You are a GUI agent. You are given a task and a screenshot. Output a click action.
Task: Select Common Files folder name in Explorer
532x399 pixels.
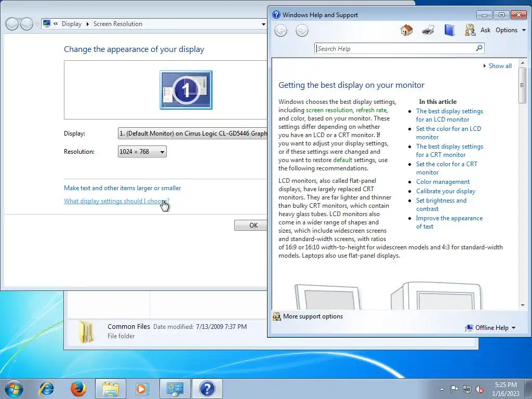pos(129,326)
